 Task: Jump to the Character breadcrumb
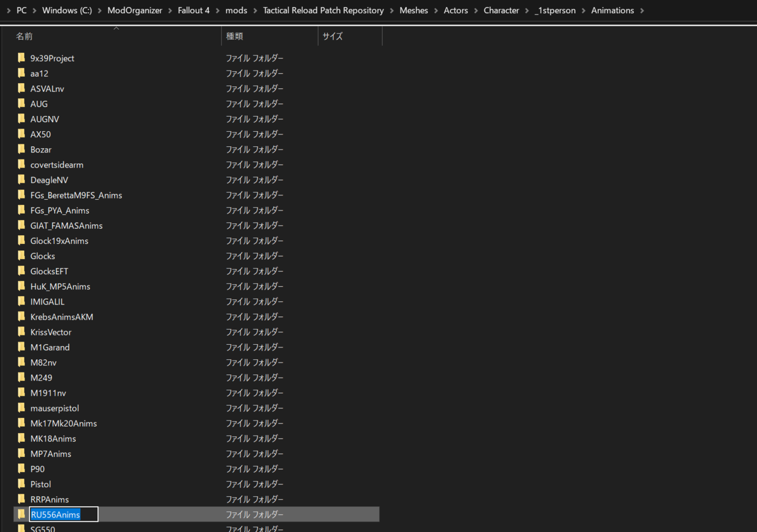click(502, 11)
